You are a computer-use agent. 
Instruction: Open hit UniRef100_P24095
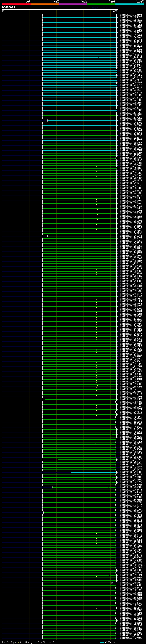[x=131, y=42]
